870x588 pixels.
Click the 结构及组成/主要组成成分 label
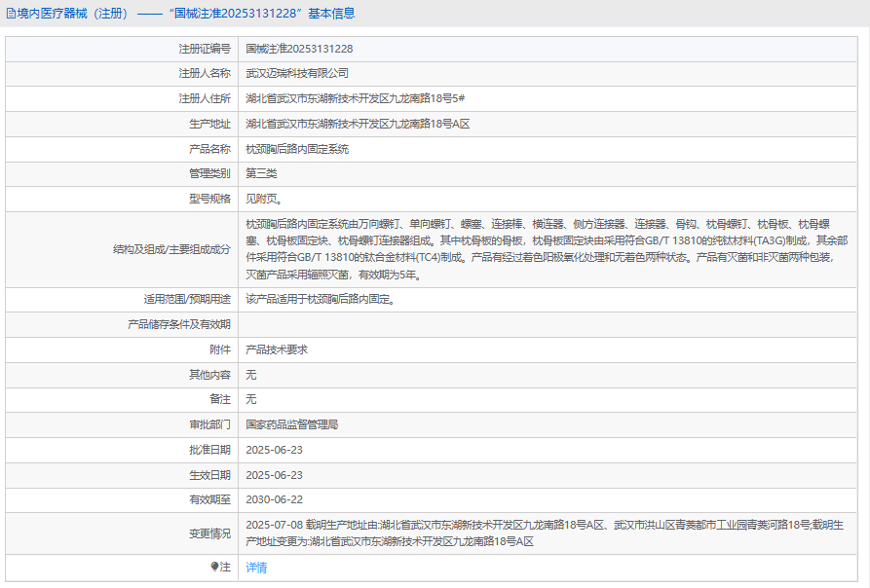click(171, 249)
